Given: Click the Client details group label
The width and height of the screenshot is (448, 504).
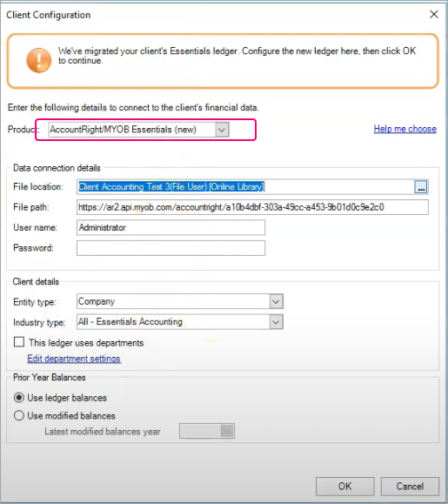Looking at the screenshot, I should [x=36, y=281].
